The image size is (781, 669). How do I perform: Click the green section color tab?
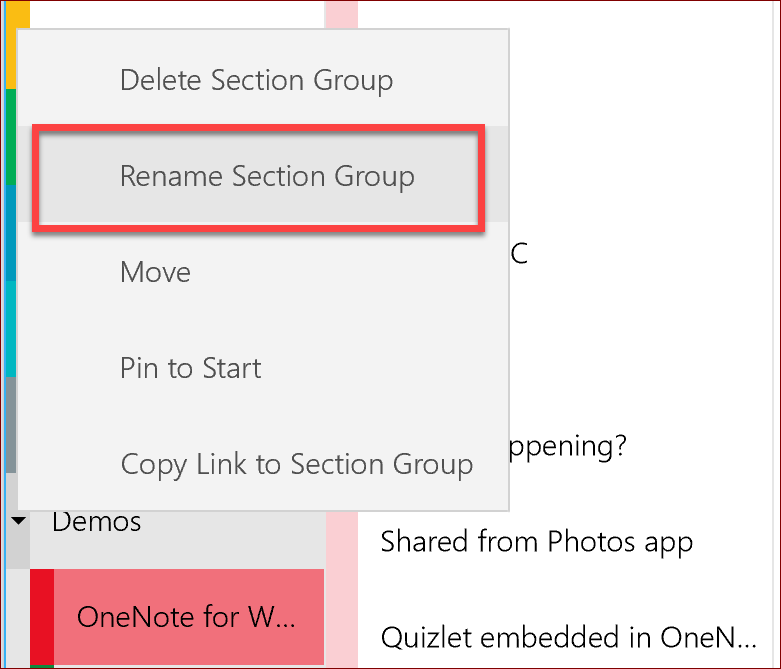(x=11, y=135)
